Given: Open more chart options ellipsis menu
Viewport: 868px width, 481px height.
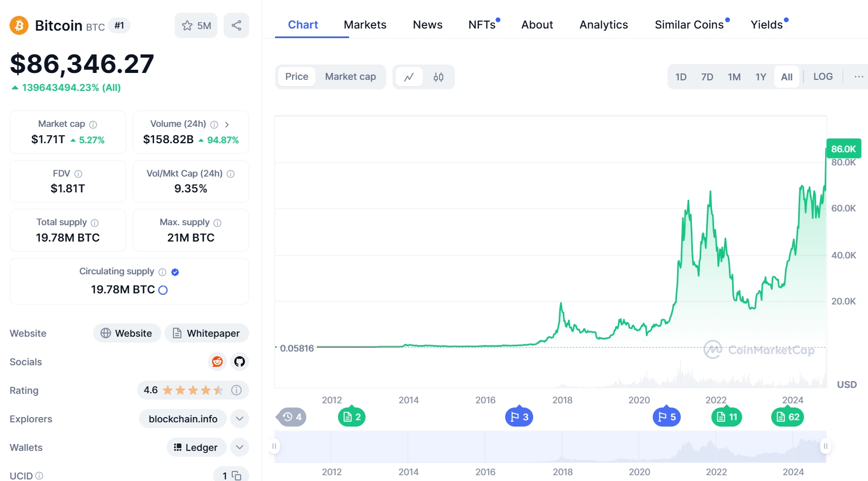Looking at the screenshot, I should (x=858, y=77).
